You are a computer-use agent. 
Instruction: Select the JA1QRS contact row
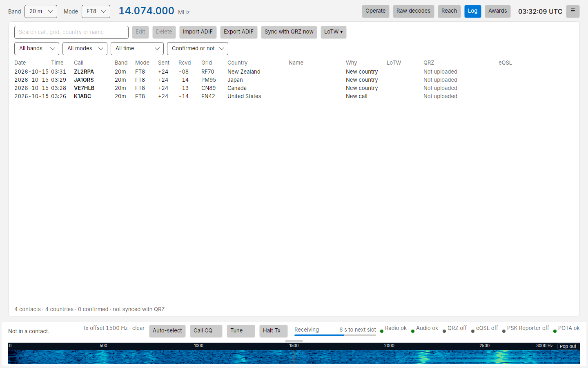click(294, 80)
